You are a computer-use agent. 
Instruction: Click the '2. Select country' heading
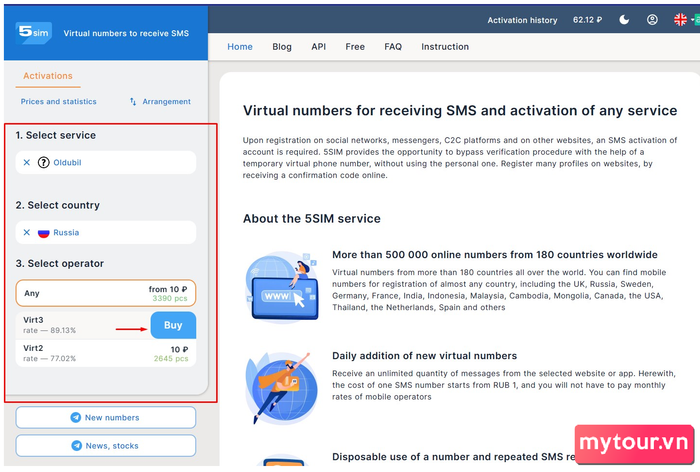click(x=58, y=205)
